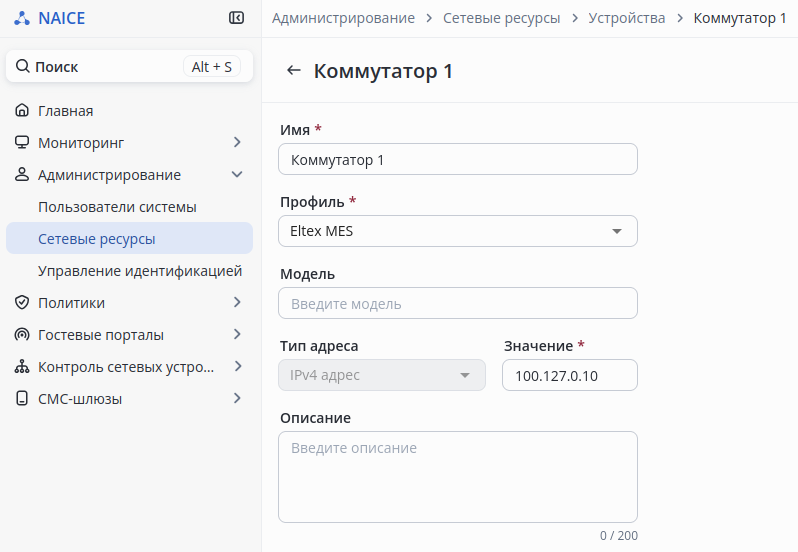Go to Устройства breadcrumb link
The image size is (798, 552).
(x=627, y=18)
